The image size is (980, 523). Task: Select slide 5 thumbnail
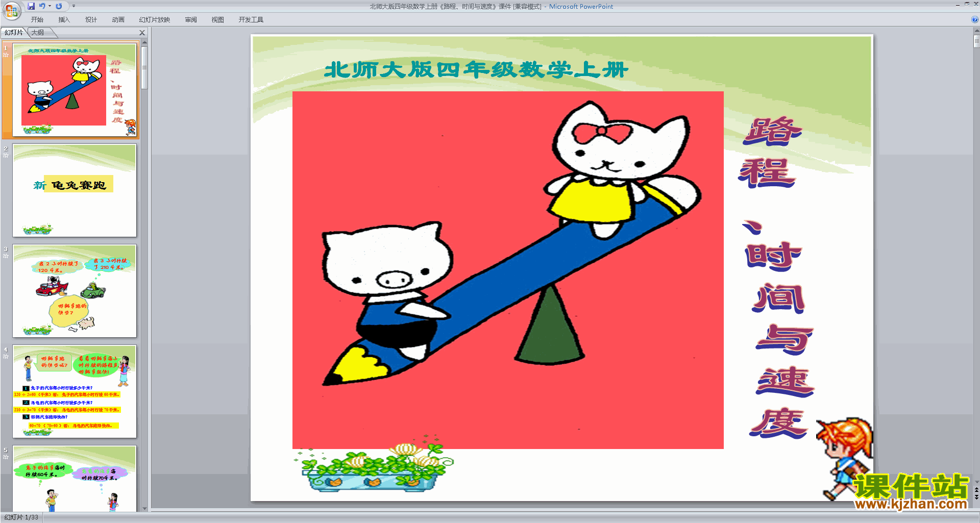pos(75,479)
